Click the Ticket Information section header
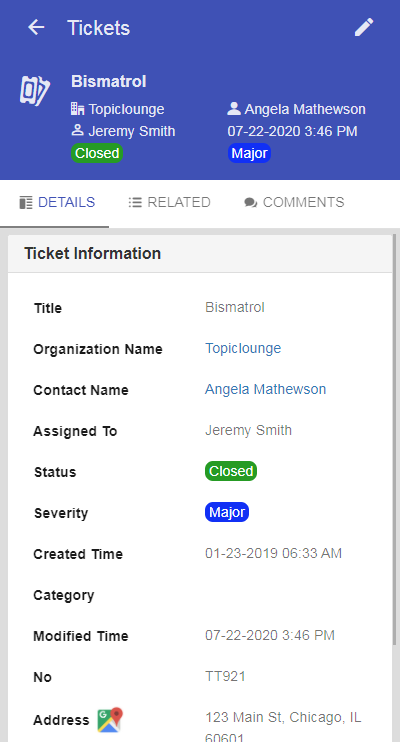The width and height of the screenshot is (400, 742). click(x=200, y=254)
